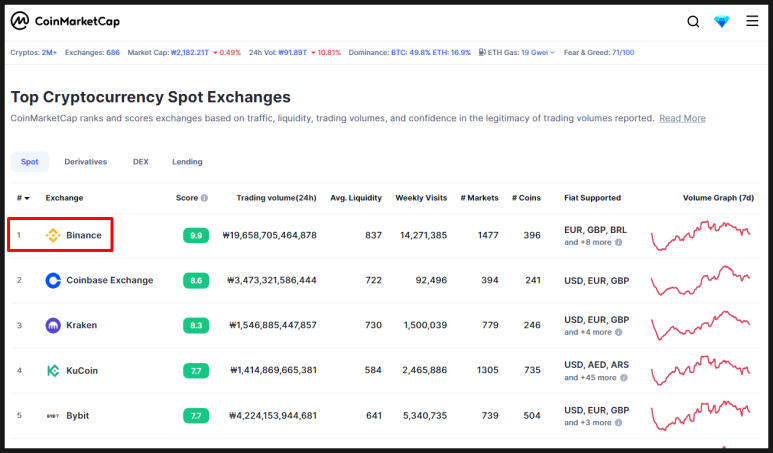773x453 pixels.
Task: Sort by Avg. Liquidity header
Action: click(x=356, y=198)
